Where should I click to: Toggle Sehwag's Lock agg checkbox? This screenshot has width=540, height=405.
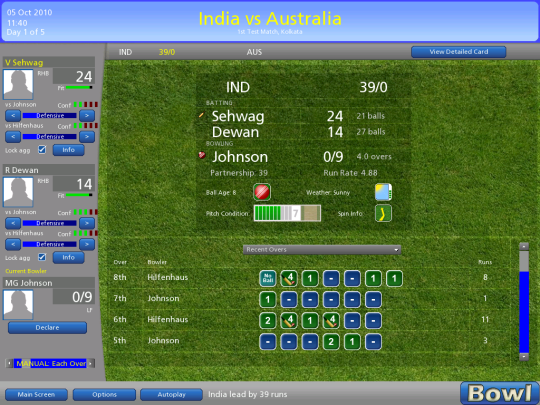42,150
